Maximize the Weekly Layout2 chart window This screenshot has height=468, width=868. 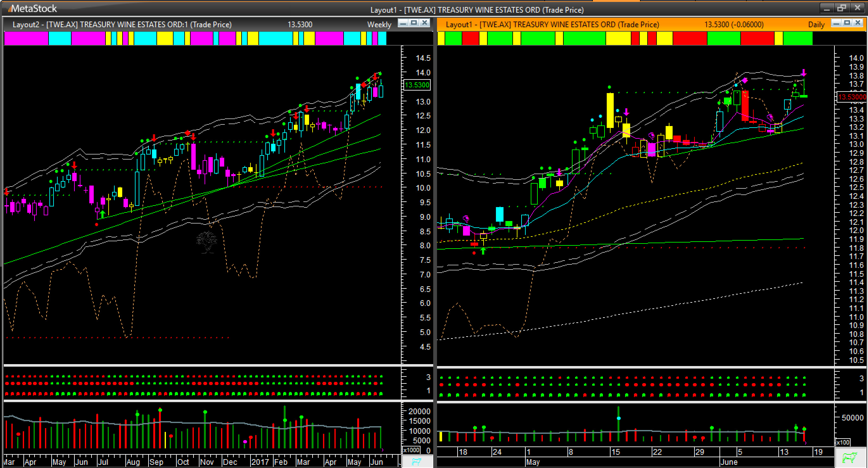414,22
